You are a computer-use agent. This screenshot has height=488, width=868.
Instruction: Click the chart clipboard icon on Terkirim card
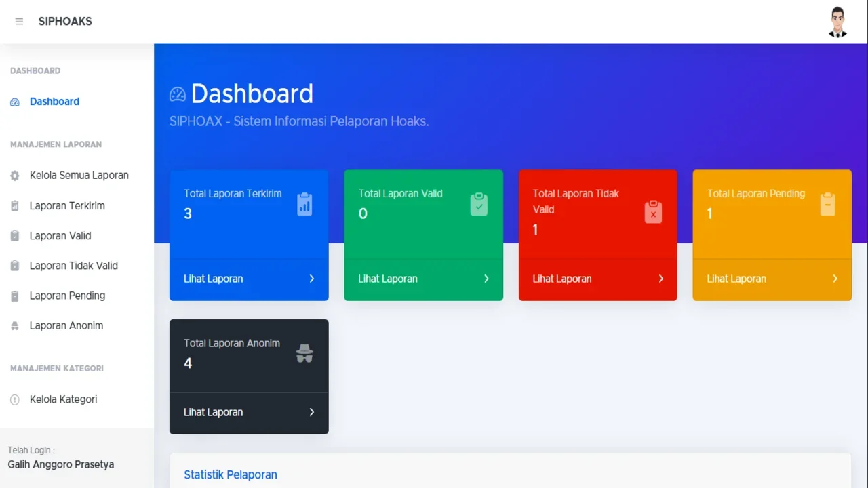pyautogui.click(x=304, y=204)
